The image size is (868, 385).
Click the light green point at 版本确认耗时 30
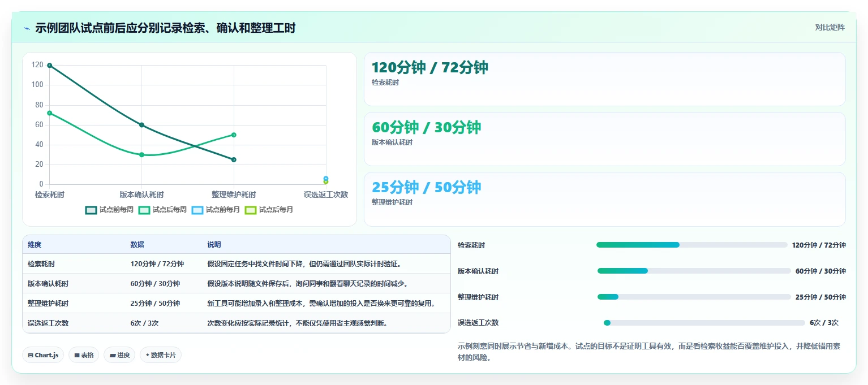pos(141,155)
